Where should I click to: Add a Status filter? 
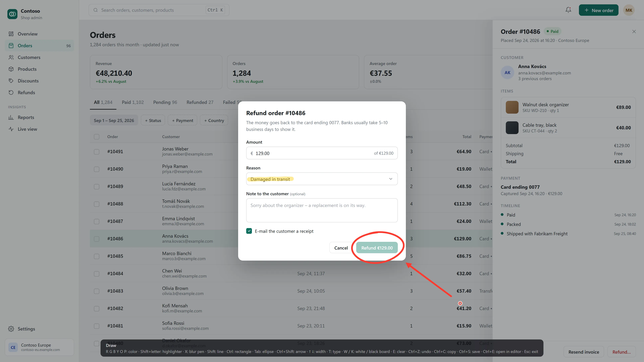tap(153, 120)
